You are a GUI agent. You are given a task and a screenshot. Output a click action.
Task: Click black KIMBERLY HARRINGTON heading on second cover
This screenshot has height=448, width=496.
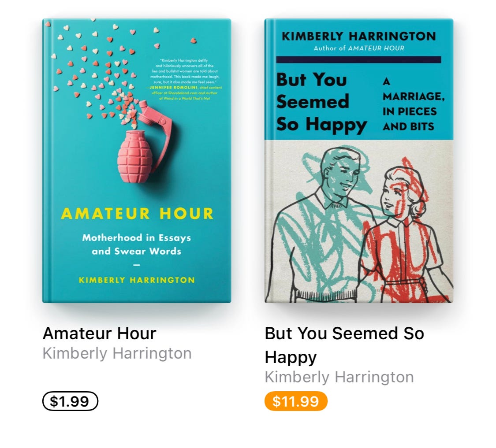359,36
